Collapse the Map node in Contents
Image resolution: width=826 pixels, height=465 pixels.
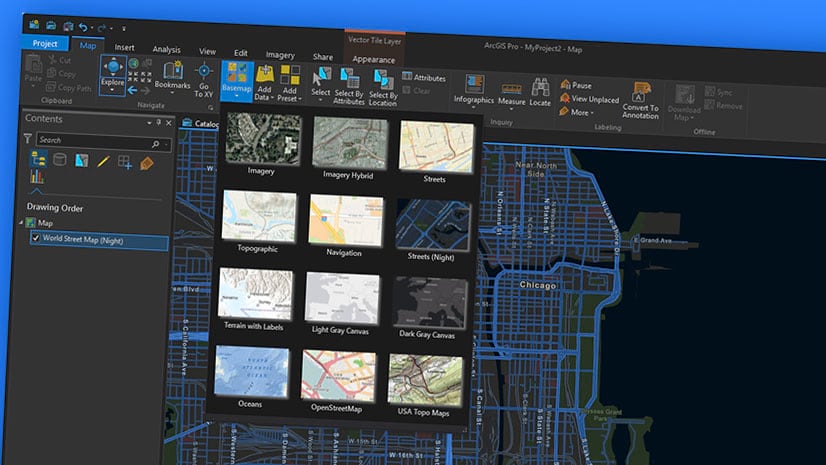(x=22, y=222)
